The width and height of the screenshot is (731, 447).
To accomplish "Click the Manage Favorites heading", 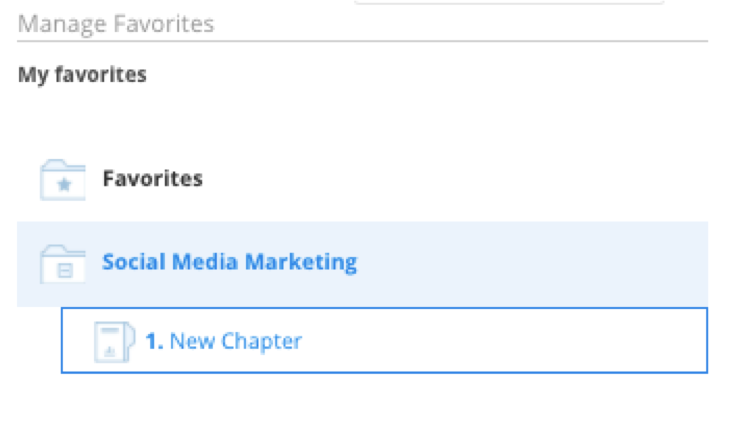I will click(116, 24).
